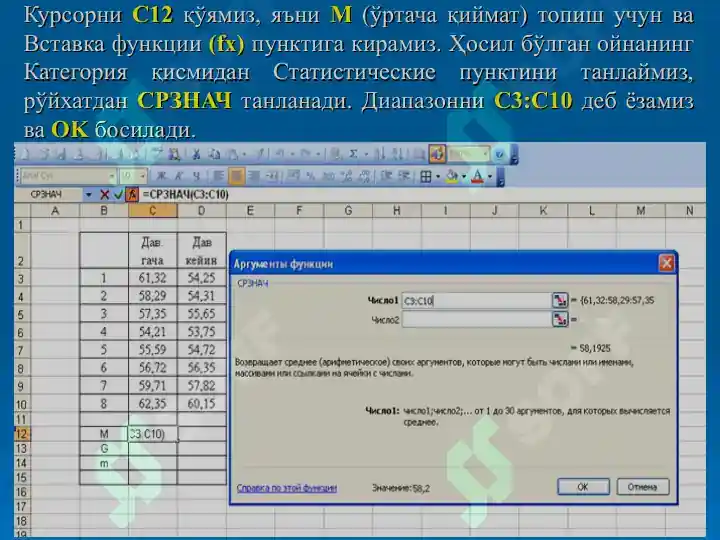Screen dimensions: 720x540
Task: Confirm formula entry with the green checkmark
Action: [118, 195]
